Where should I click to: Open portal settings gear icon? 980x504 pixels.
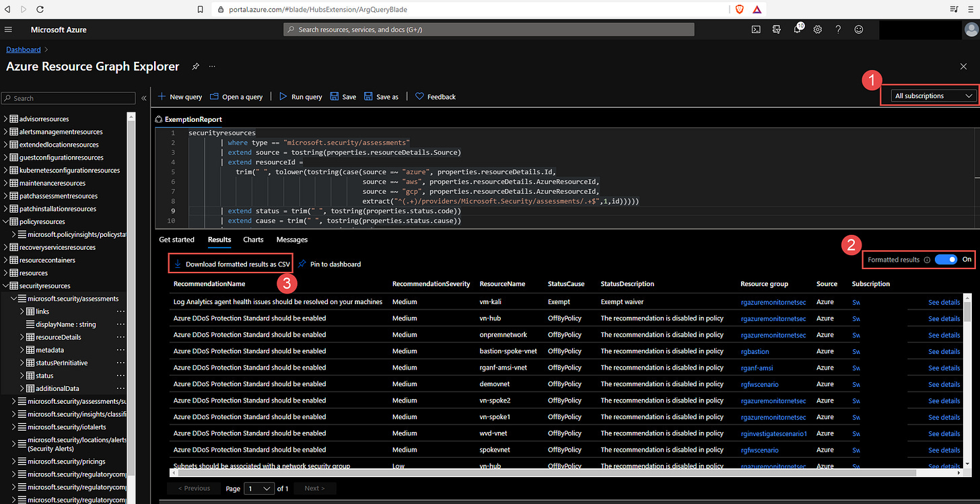click(x=818, y=30)
